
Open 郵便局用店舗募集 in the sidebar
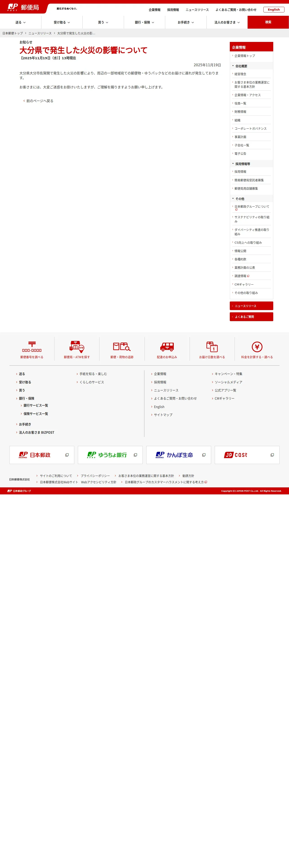[x=246, y=189]
